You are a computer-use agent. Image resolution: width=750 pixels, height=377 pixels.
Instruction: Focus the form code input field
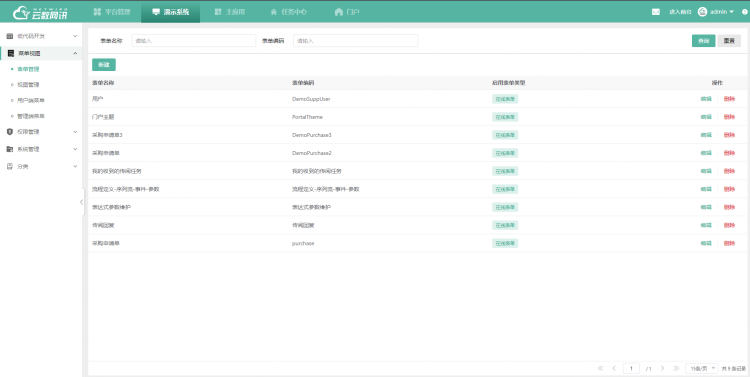(355, 41)
